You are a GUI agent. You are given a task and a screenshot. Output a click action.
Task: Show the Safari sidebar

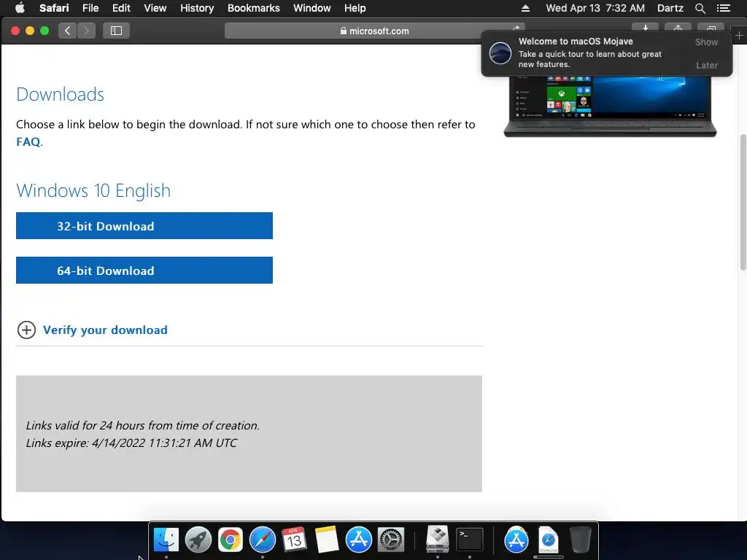(116, 31)
